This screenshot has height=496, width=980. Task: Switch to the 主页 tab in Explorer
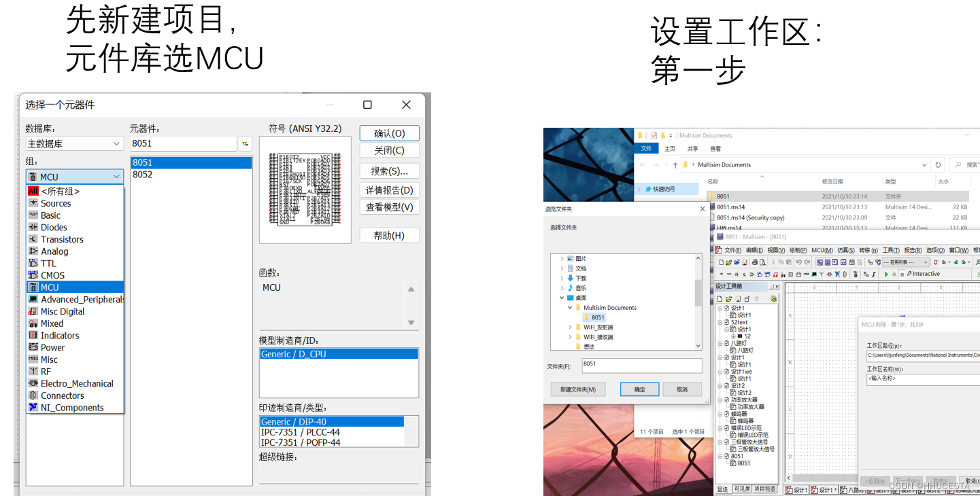click(x=670, y=149)
